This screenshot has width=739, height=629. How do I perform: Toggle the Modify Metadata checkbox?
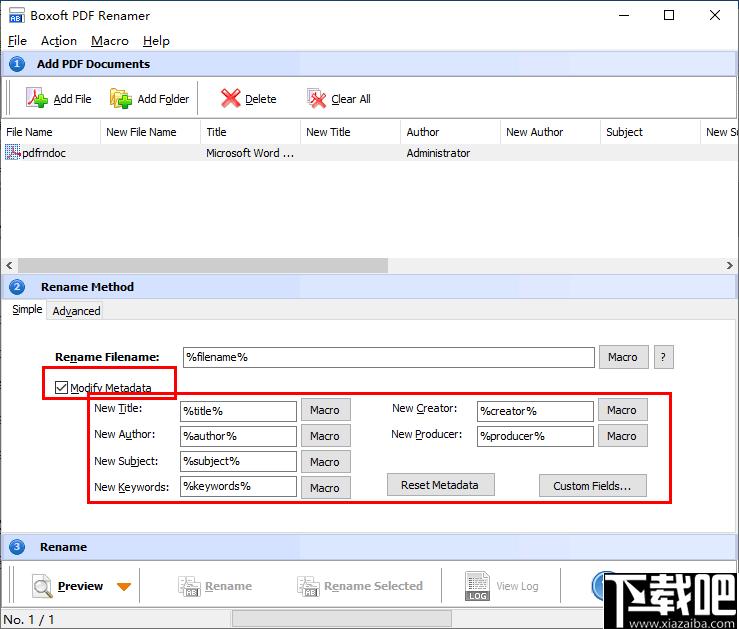pos(62,388)
